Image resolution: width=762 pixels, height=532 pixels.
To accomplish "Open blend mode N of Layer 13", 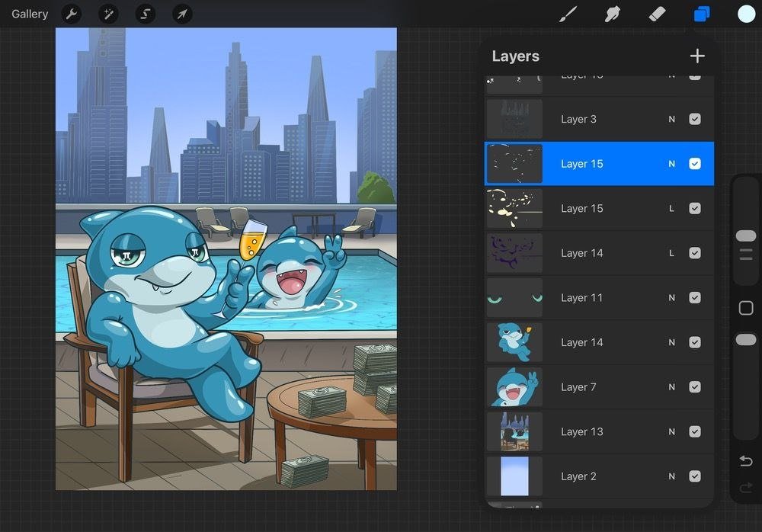I will [671, 432].
